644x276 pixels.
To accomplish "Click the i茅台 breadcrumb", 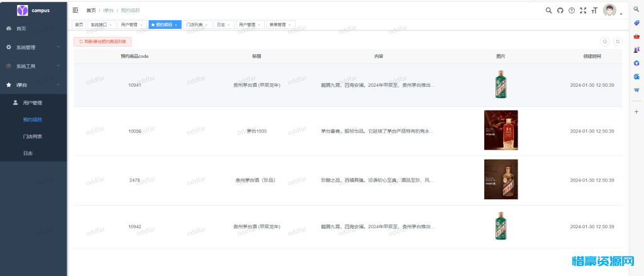I will pos(108,11).
